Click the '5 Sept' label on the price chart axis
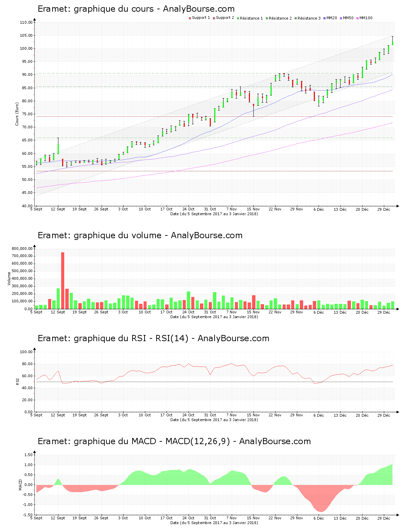The image size is (412, 532). pos(36,209)
